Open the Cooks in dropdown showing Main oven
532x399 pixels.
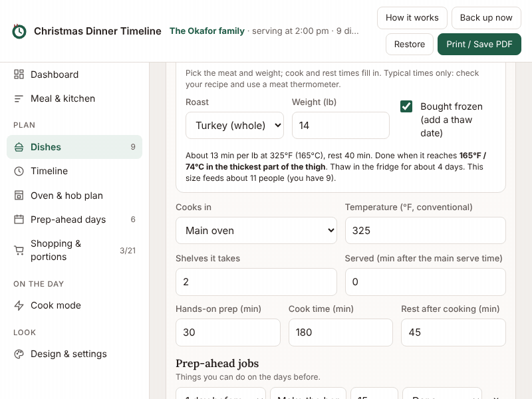point(256,231)
